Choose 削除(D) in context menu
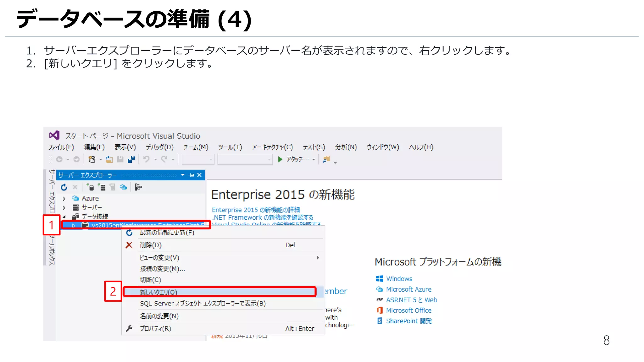The width and height of the screenshot is (644, 362). 223,245
